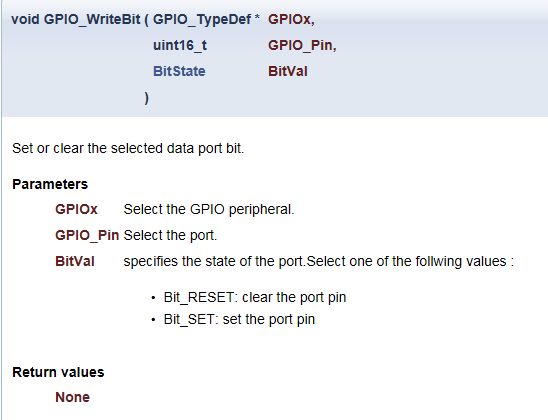548x420 pixels.
Task: Click GPIOx entry in parameter list
Action: (76, 209)
